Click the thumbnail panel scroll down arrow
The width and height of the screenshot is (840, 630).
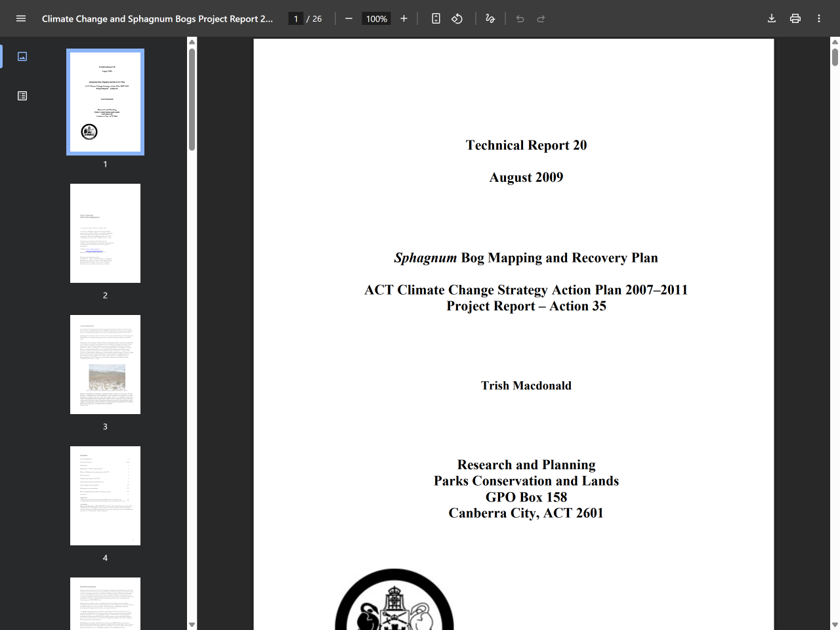pos(192,625)
